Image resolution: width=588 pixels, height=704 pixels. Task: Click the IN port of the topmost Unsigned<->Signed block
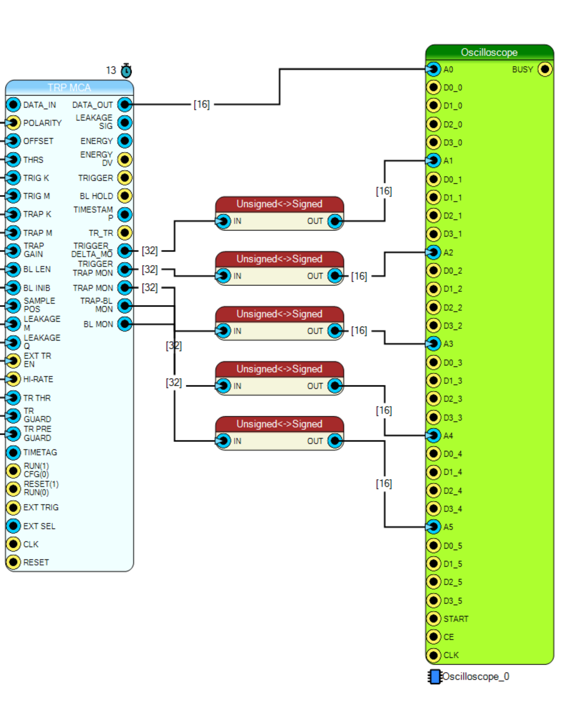[223, 221]
